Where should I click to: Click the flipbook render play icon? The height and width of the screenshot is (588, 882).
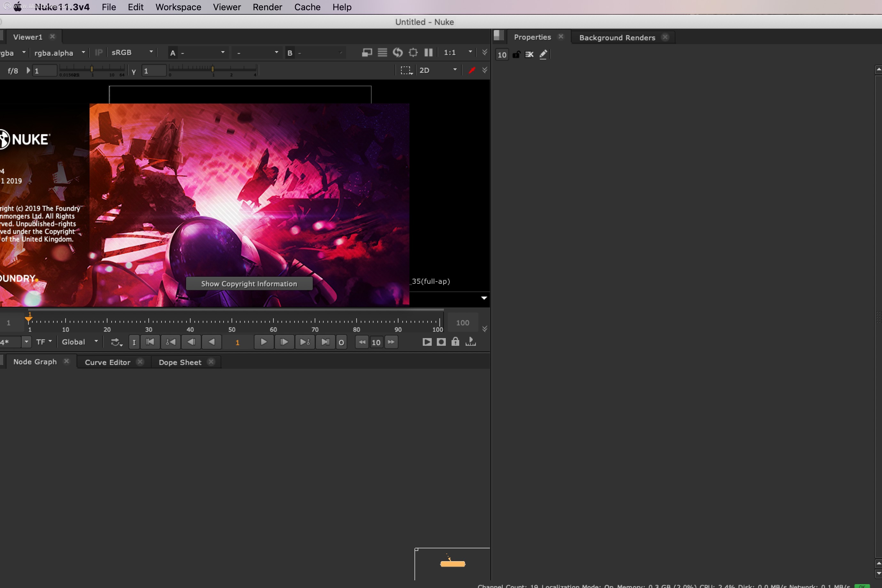(x=427, y=342)
